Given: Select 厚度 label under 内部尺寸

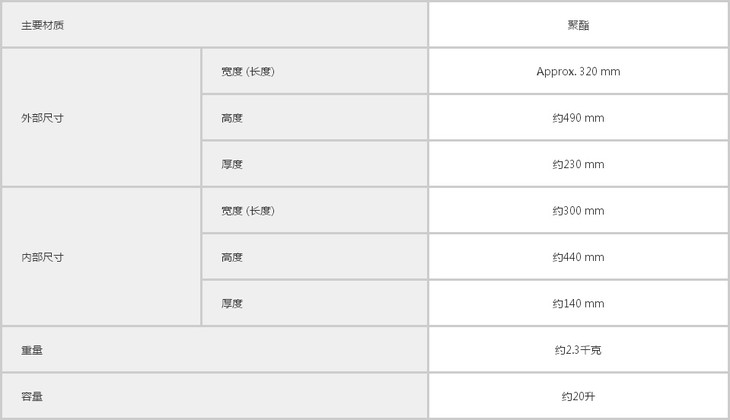Looking at the screenshot, I should tap(232, 303).
